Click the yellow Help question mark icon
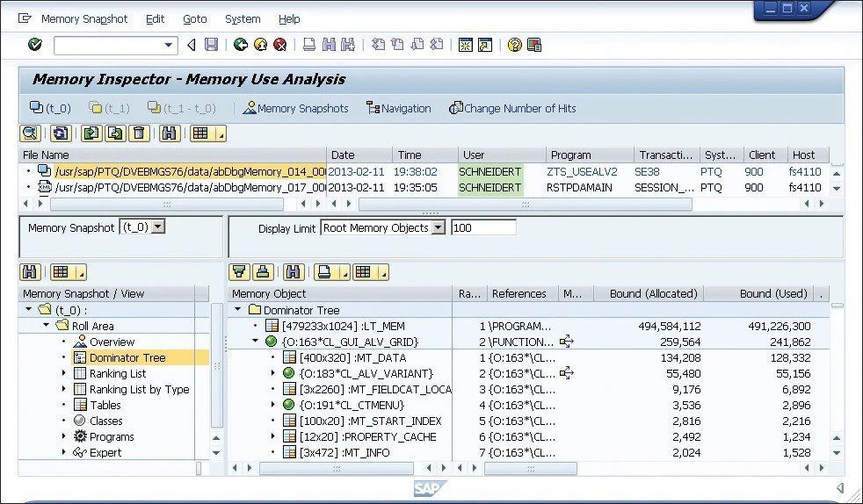 coord(515,45)
